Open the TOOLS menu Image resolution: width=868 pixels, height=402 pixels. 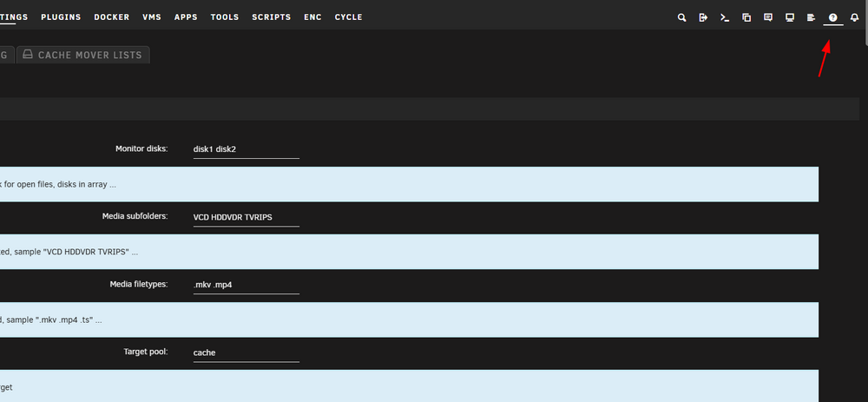click(x=225, y=17)
